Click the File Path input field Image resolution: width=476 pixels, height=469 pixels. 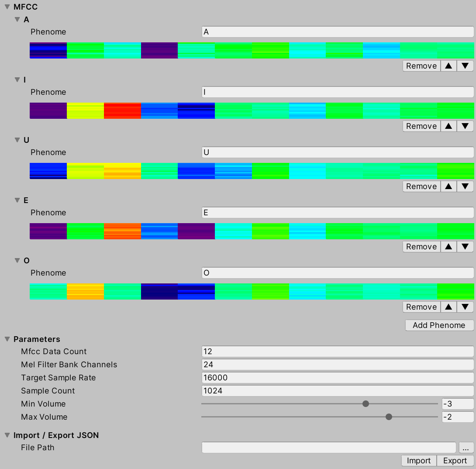coord(329,448)
